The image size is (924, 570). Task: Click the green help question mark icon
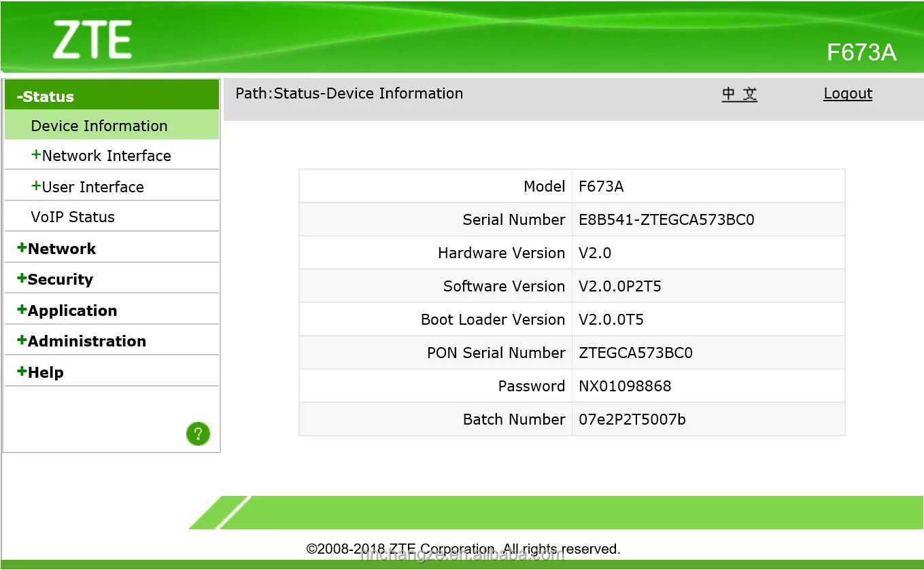pyautogui.click(x=198, y=433)
